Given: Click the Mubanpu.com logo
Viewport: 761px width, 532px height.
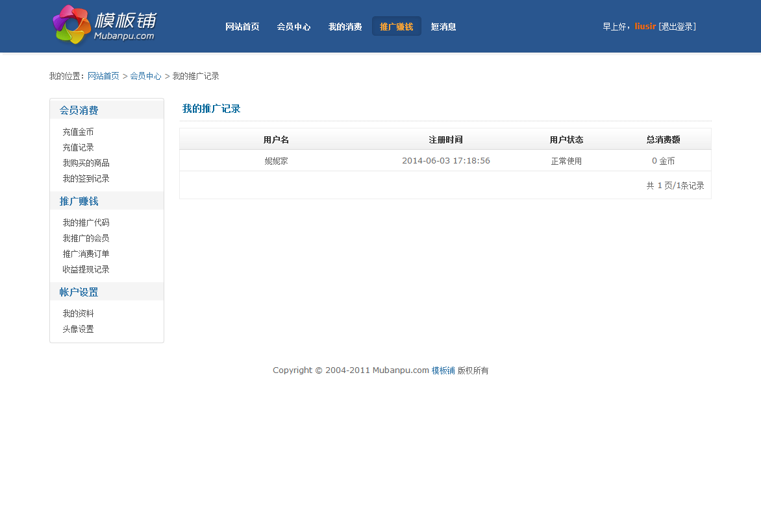Looking at the screenshot, I should 105,26.
